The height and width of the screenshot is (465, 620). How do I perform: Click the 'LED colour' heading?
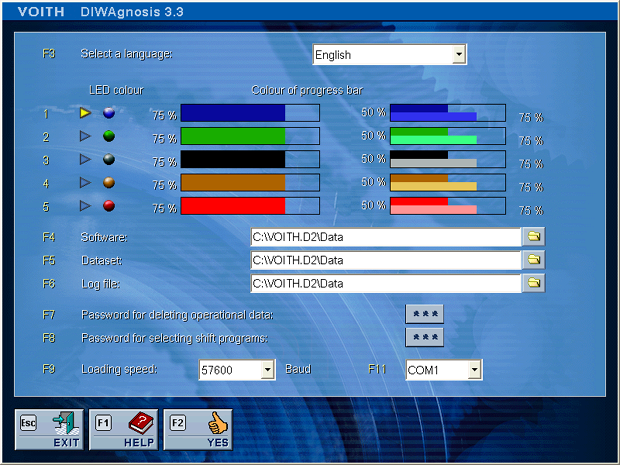tap(116, 90)
